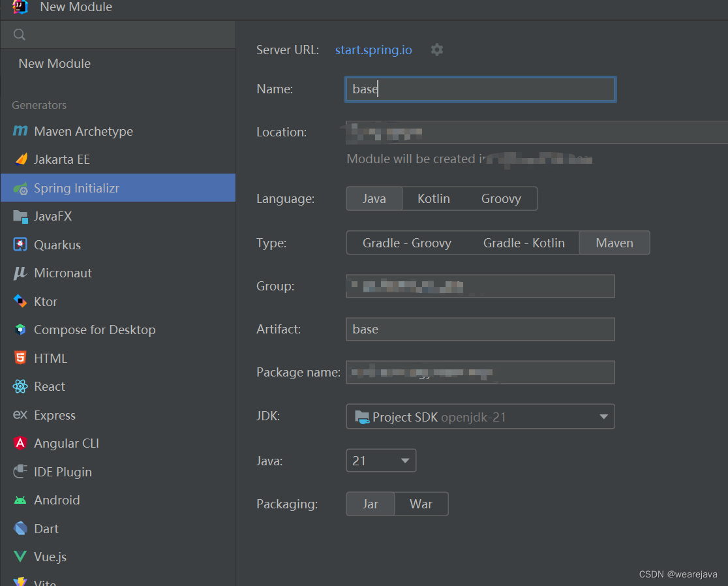Click the search magnifier icon

pos(20,35)
